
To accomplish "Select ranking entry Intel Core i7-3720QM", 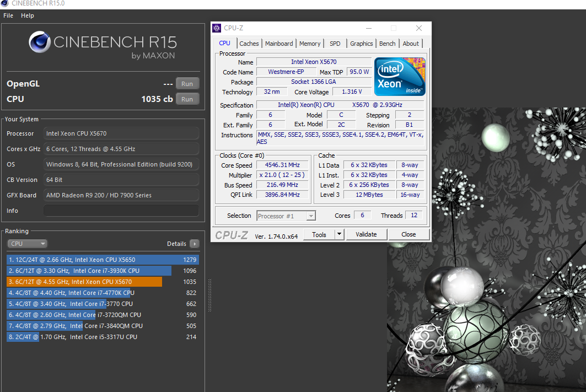I will click(103, 315).
